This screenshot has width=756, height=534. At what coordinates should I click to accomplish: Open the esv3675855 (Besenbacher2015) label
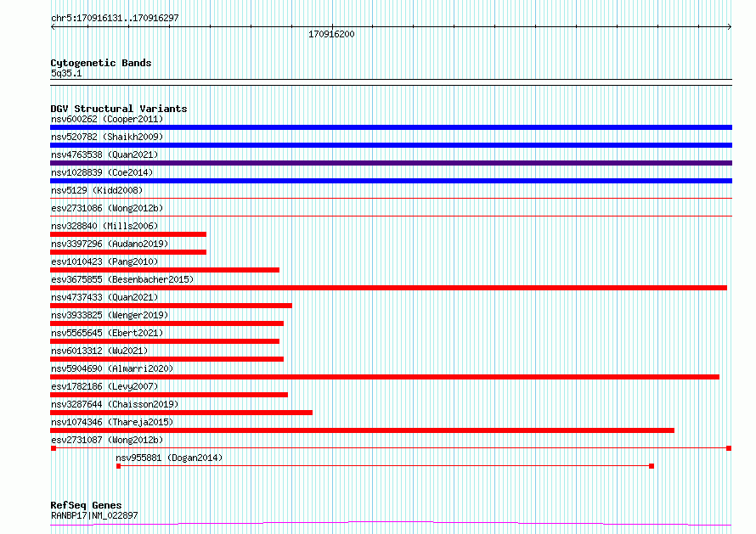coord(122,279)
